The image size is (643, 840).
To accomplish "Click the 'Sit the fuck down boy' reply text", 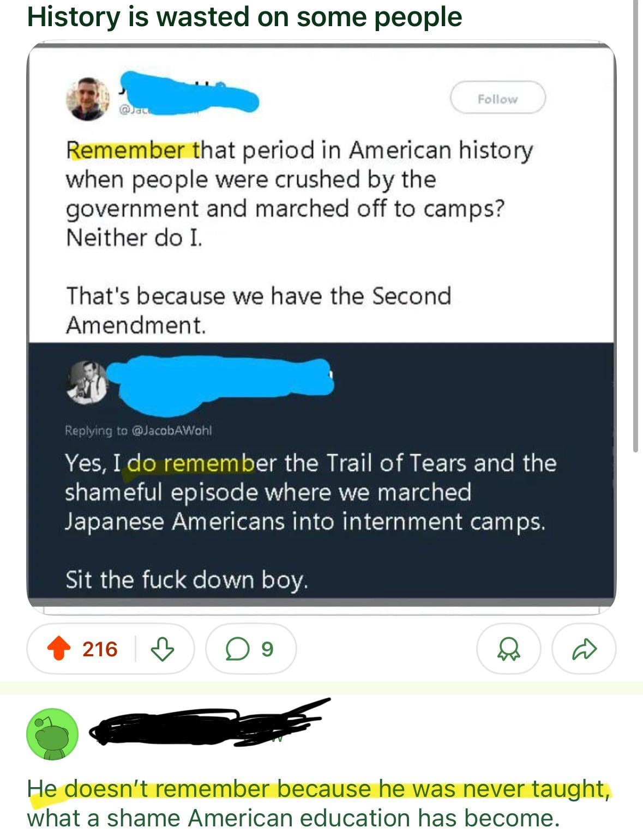I will pyautogui.click(x=187, y=579).
